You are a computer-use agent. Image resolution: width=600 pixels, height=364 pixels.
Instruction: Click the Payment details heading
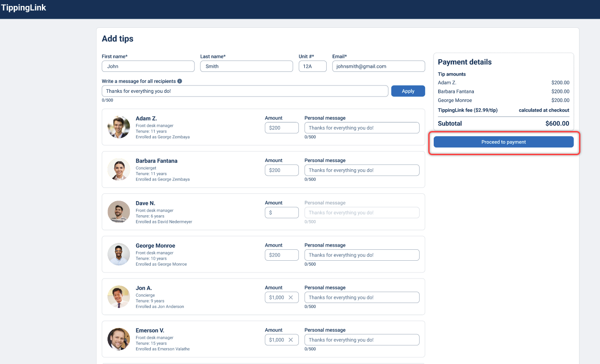(465, 62)
